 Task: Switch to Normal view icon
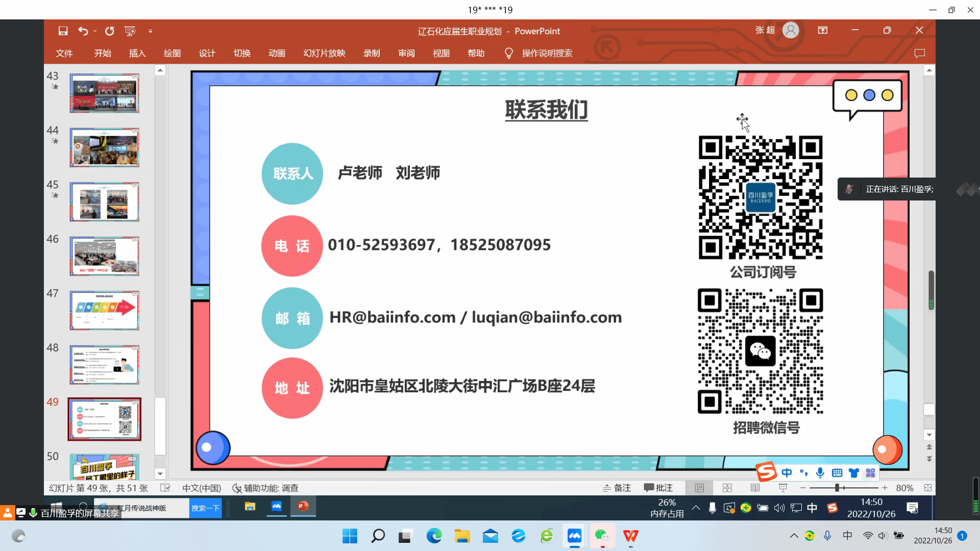700,488
